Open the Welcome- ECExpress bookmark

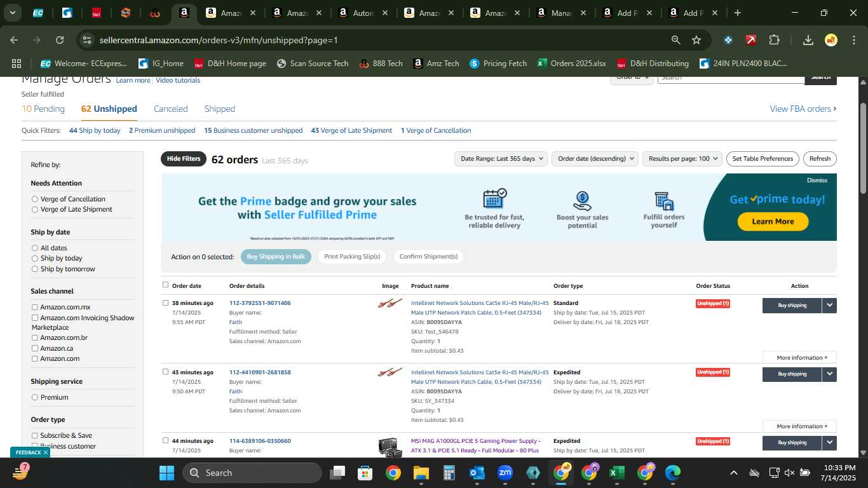pos(83,64)
